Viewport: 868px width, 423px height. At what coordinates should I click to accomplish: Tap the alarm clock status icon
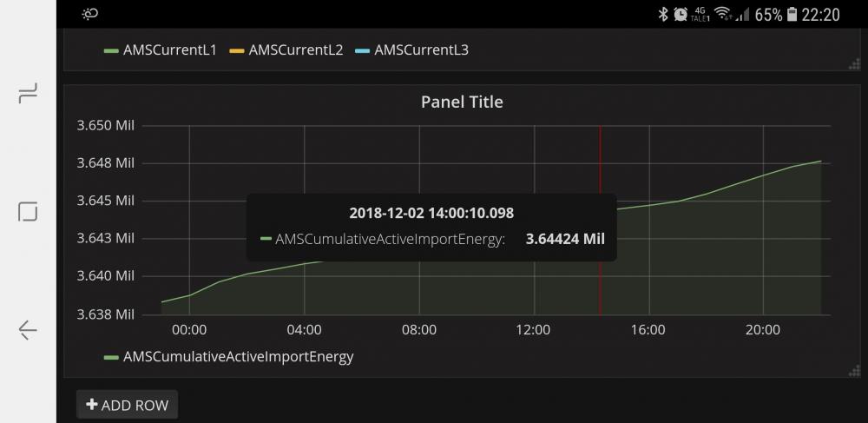(x=681, y=14)
